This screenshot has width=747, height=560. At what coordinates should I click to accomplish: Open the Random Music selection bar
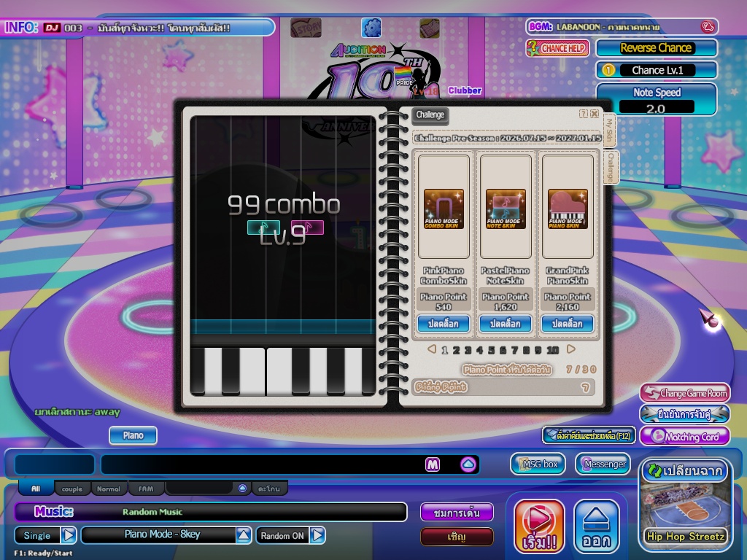(211, 512)
